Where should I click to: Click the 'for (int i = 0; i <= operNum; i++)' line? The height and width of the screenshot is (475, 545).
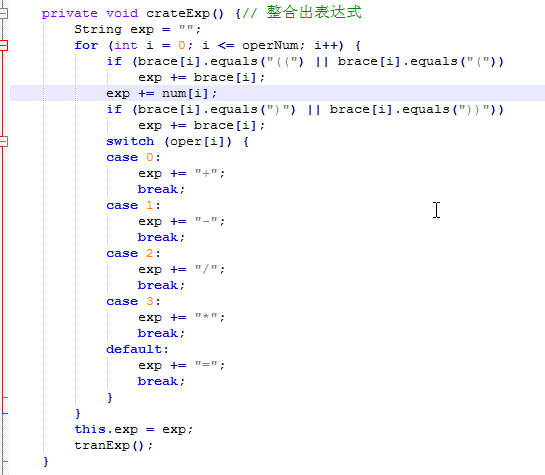click(x=218, y=46)
